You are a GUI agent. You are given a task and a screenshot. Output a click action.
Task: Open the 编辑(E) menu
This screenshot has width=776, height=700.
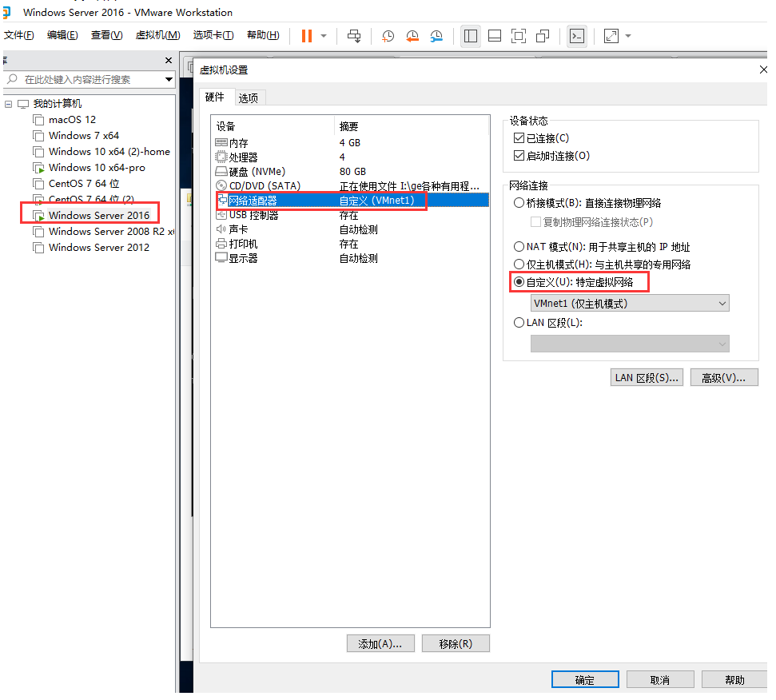[62, 35]
